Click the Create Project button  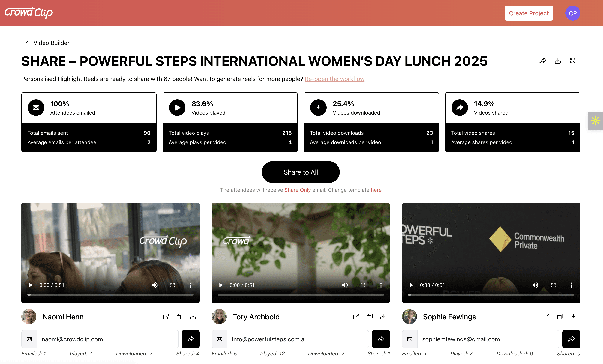pos(529,13)
